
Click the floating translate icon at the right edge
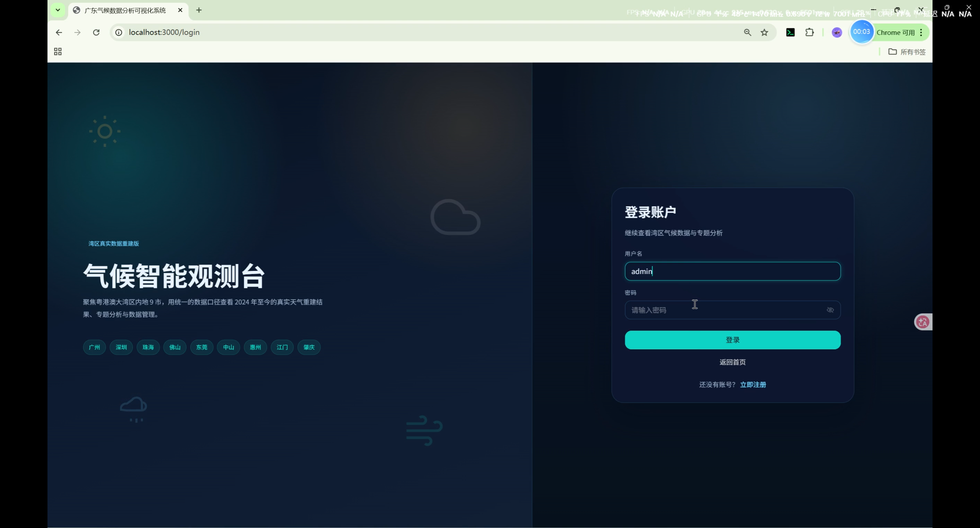click(923, 322)
